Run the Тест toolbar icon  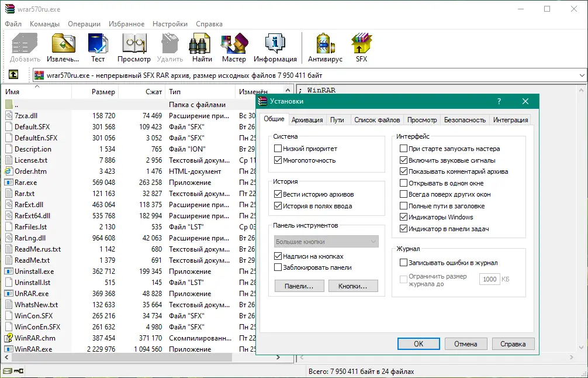coord(98,43)
